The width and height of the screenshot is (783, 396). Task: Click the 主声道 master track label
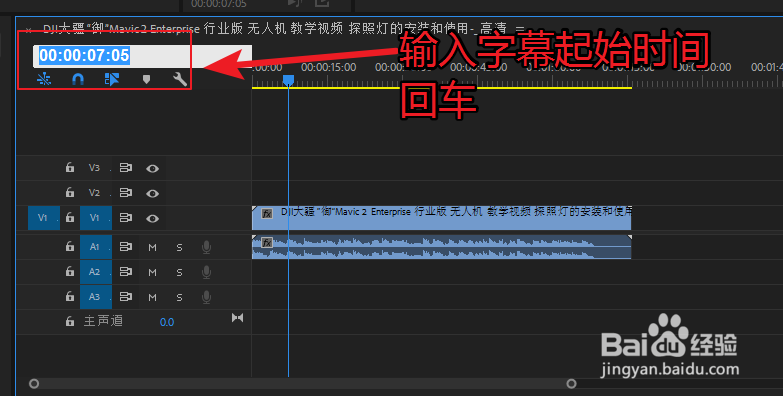coord(103,321)
